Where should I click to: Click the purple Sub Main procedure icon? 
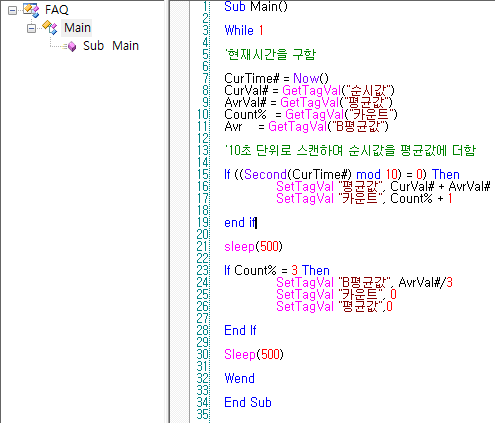click(72, 46)
